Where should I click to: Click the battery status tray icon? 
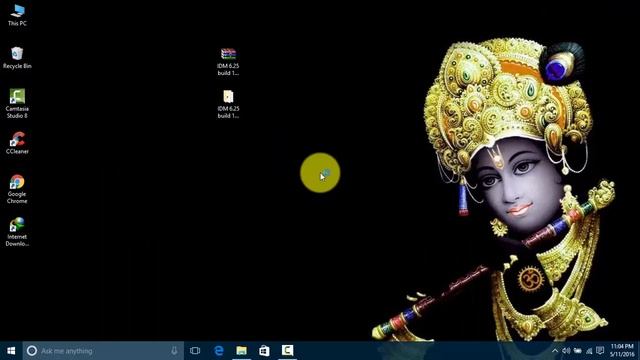pos(578,351)
